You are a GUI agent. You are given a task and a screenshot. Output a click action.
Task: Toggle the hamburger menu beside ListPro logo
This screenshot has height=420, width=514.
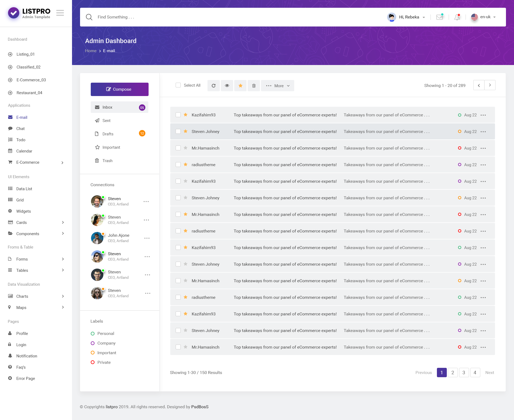tap(60, 13)
